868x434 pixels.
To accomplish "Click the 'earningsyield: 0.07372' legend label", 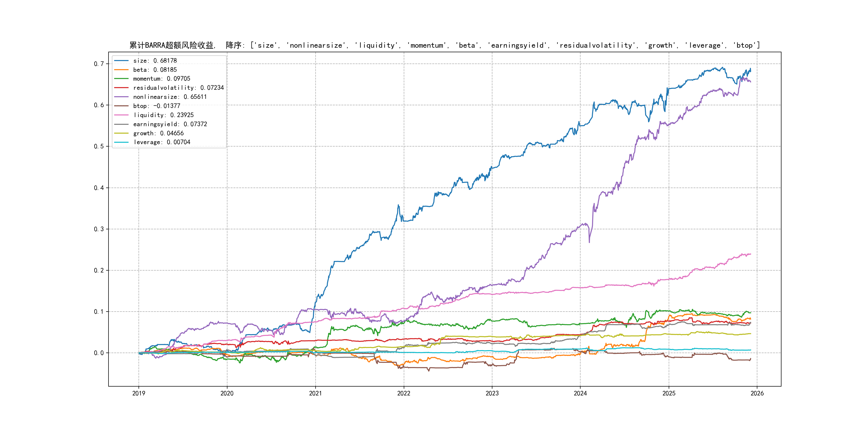I will click(170, 124).
